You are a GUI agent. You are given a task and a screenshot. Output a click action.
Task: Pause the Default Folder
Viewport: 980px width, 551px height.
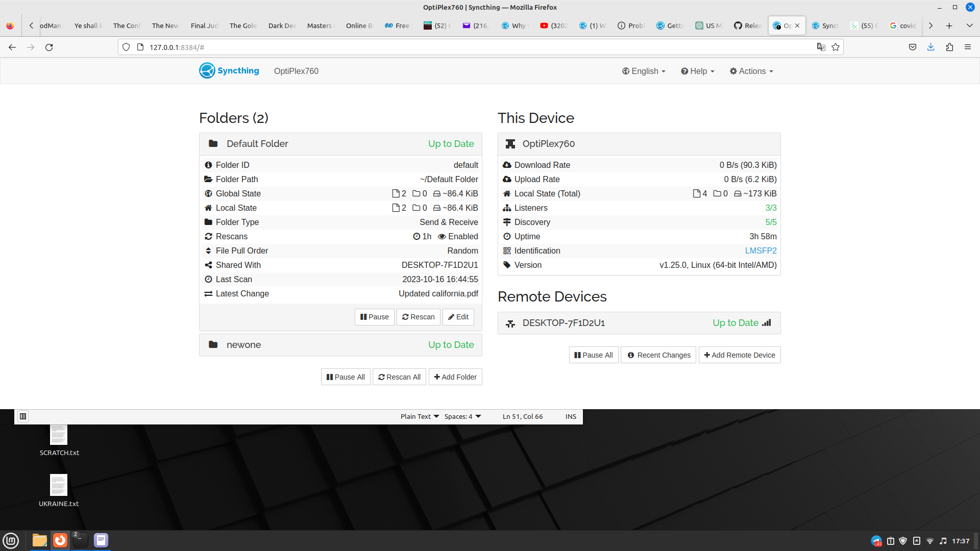point(374,317)
